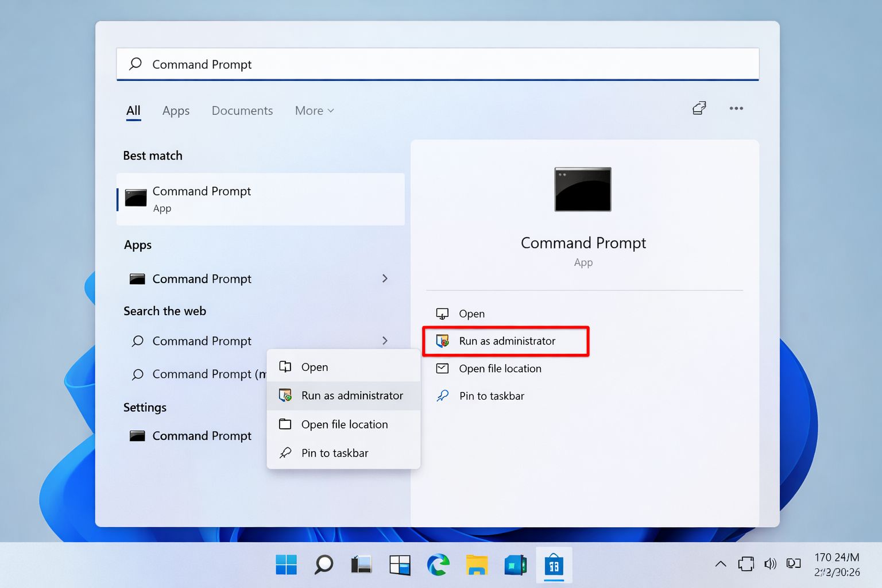Open taskbar Search magnifier icon
This screenshot has height=588, width=882.
[x=324, y=565]
